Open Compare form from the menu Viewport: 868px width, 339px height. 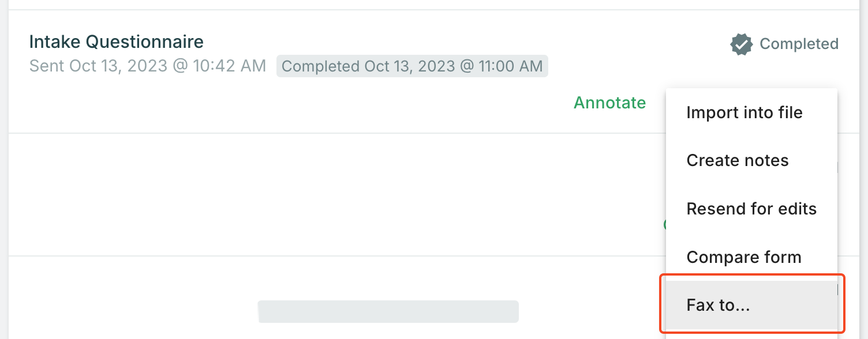coord(743,257)
